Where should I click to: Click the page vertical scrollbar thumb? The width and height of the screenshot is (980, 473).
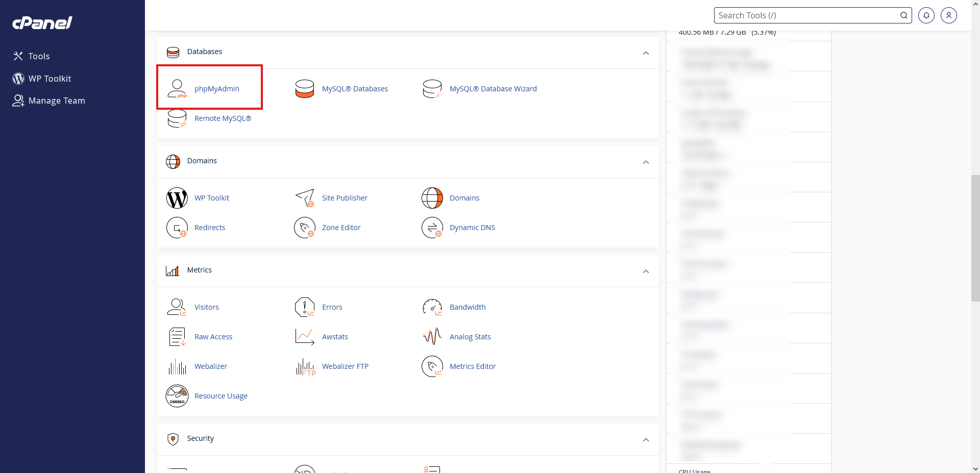point(975,238)
